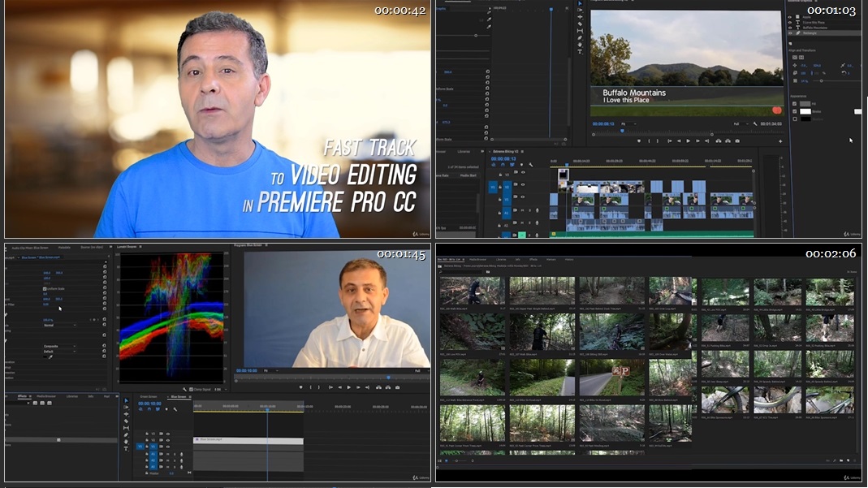
Task: Choose the Pen tool left of the Blue Screen timeline
Action: (x=126, y=435)
